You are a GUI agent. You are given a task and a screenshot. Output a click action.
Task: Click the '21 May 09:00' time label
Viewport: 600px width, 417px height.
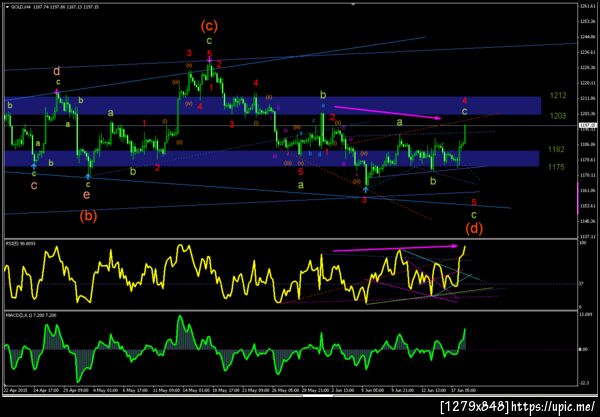(256, 390)
